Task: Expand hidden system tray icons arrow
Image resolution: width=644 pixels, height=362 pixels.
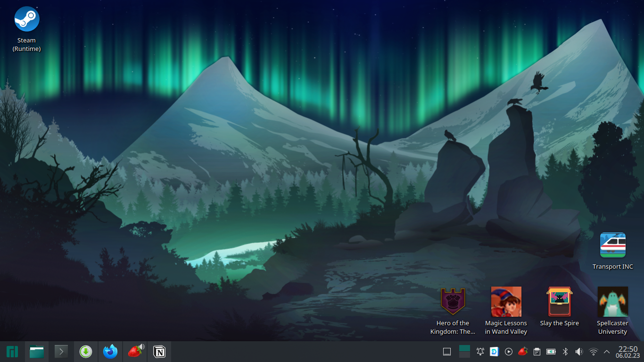Action: tap(607, 352)
